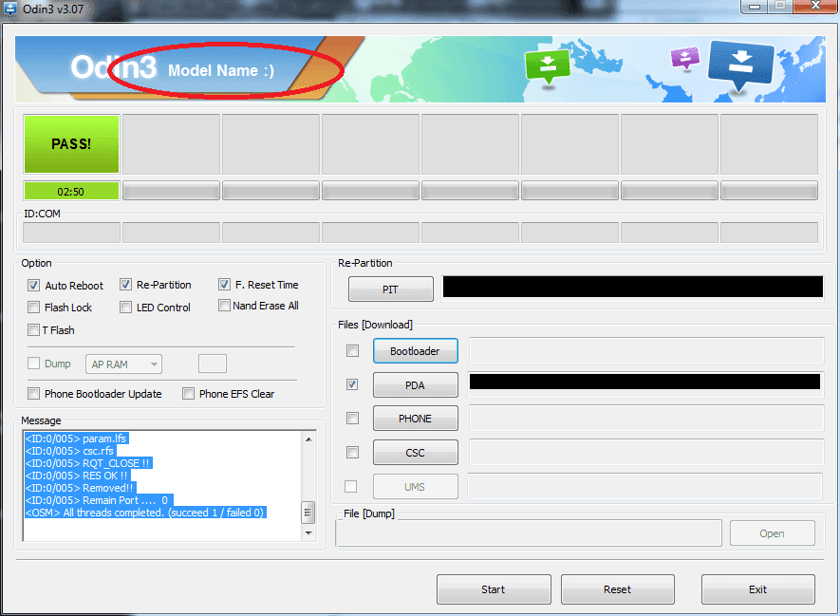
Task: Enable the Flash Lock option
Action: pyautogui.click(x=34, y=308)
